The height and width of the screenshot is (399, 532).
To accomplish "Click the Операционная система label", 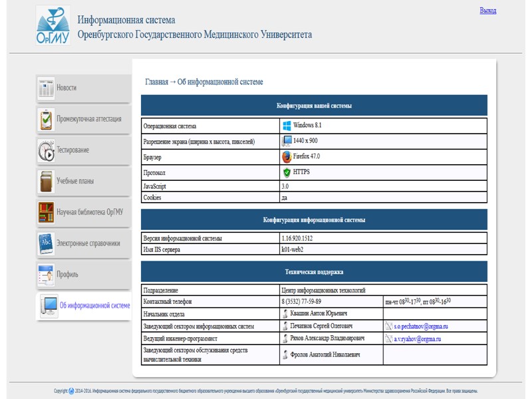I will pyautogui.click(x=170, y=126).
